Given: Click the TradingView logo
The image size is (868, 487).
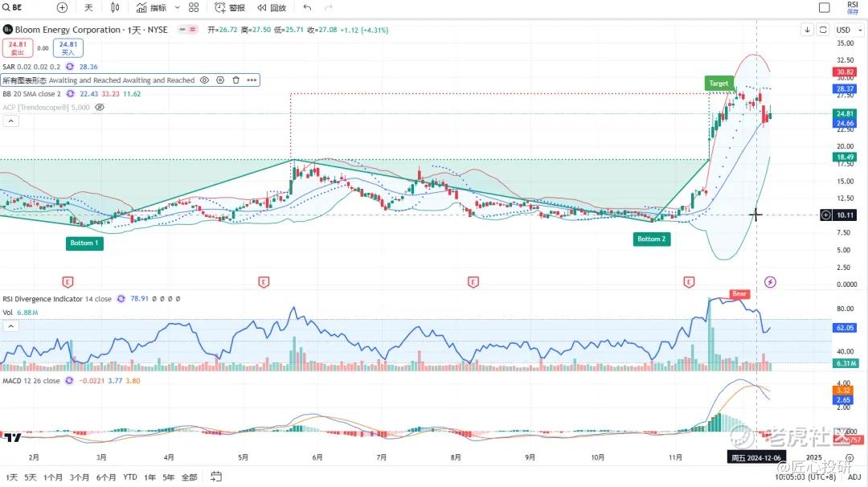Looking at the screenshot, I should [x=13, y=438].
